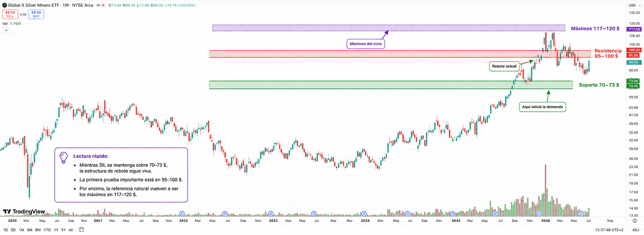
Task: Click the 88.50 BUY button
Action: coord(36,15)
